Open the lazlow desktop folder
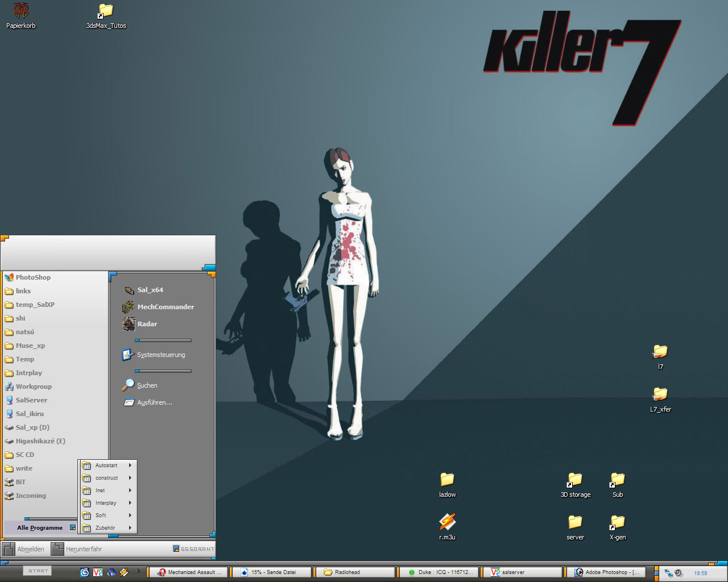 click(x=448, y=485)
